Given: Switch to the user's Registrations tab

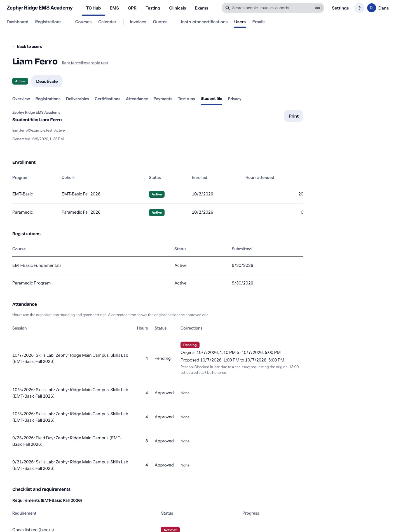Looking at the screenshot, I should [x=48, y=99].
